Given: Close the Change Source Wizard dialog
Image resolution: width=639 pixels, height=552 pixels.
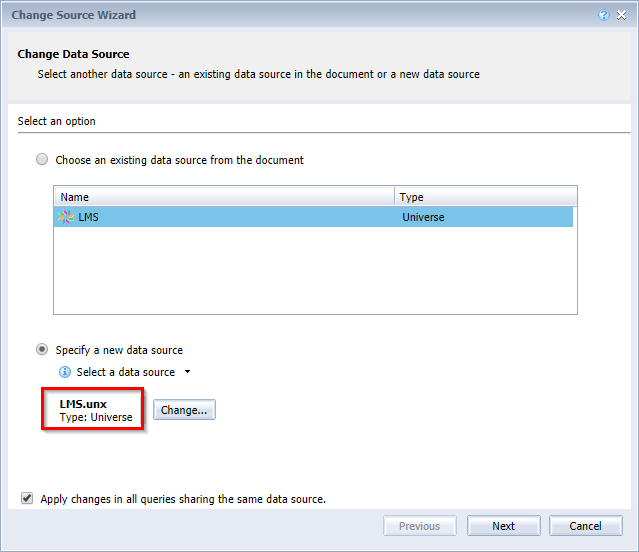Looking at the screenshot, I should (x=622, y=16).
